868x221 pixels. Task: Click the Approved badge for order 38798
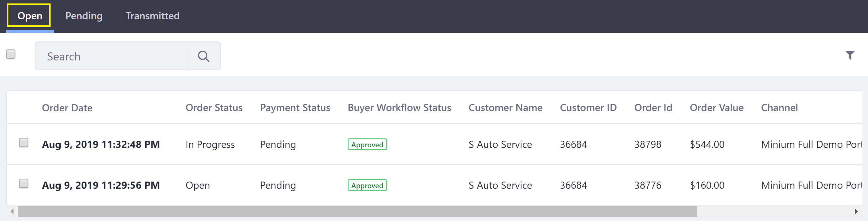(367, 144)
